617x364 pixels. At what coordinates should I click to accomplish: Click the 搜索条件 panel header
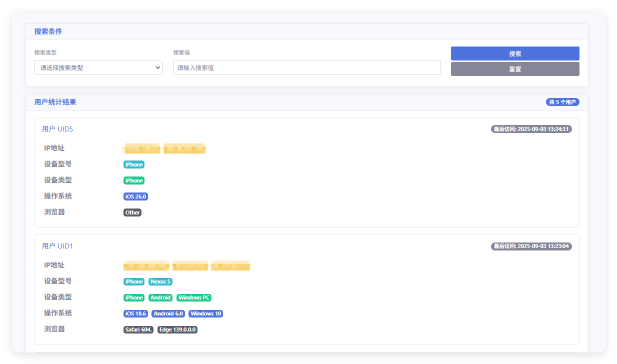coord(306,31)
